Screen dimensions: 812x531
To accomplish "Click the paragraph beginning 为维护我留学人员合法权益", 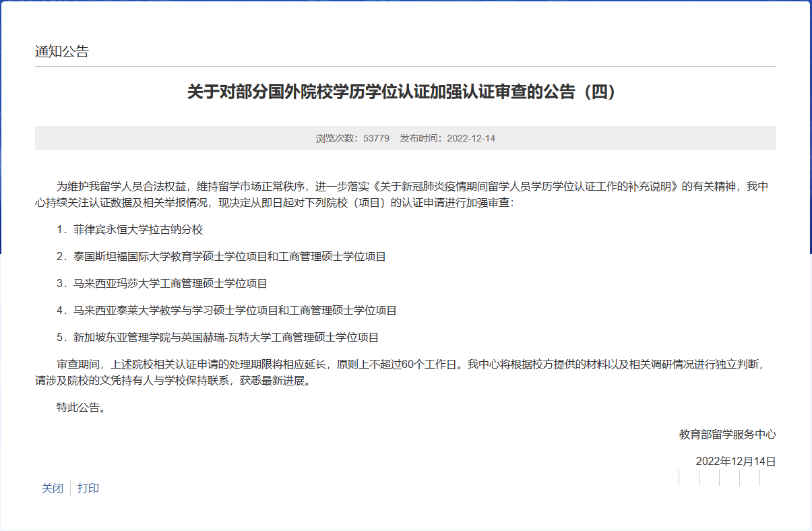I will pos(406,195).
